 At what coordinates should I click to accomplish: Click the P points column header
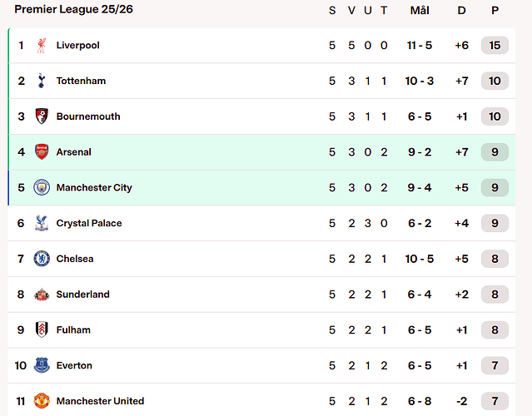[495, 10]
